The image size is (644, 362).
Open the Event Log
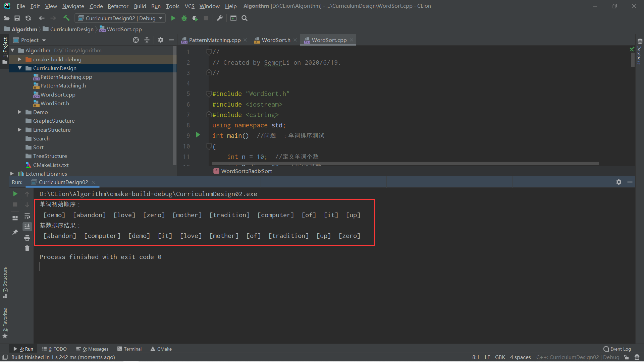coord(619,349)
